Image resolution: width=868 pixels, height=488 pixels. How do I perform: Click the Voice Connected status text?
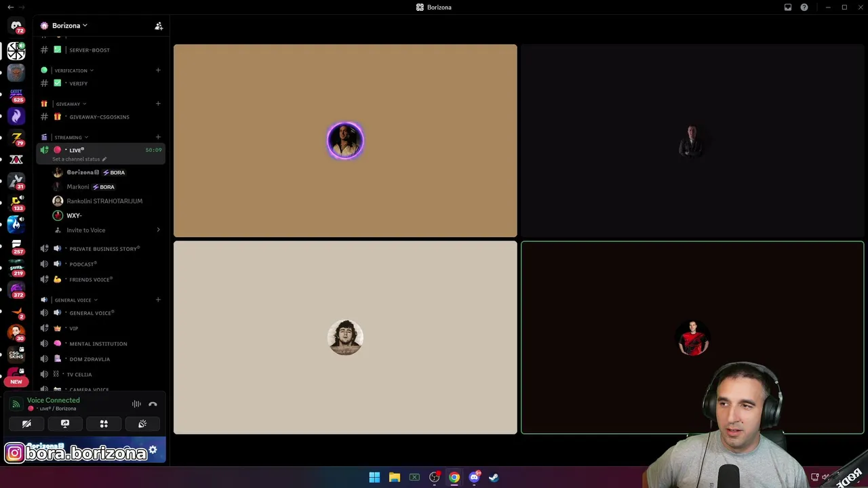[54, 400]
